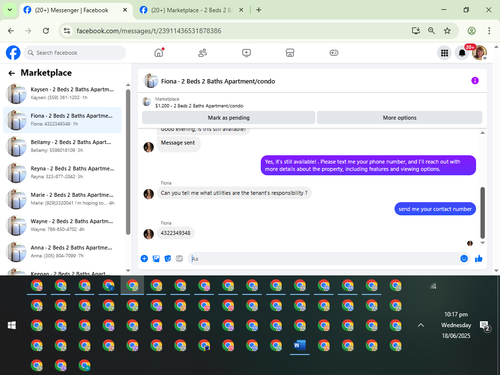Close the Marketplace - 2 Beds tab
The image size is (500, 375).
click(241, 10)
